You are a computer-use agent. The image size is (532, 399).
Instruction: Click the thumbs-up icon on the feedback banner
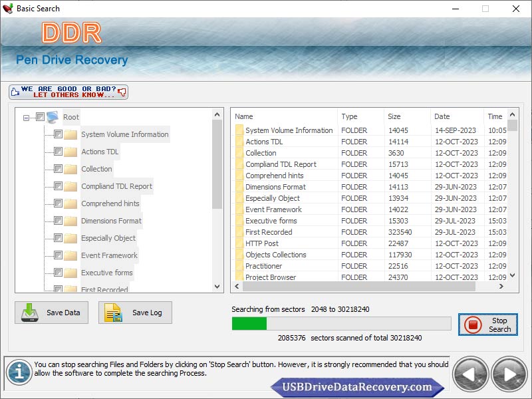pyautogui.click(x=15, y=92)
